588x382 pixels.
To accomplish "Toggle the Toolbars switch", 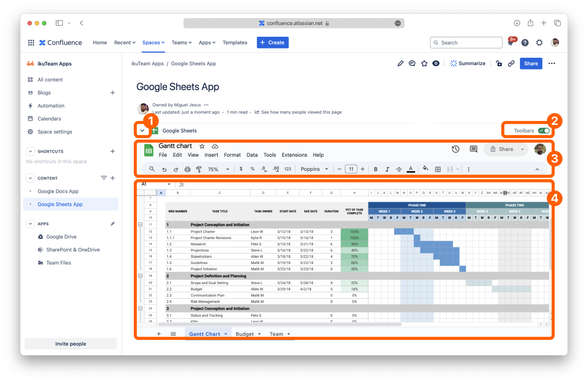I will point(544,131).
